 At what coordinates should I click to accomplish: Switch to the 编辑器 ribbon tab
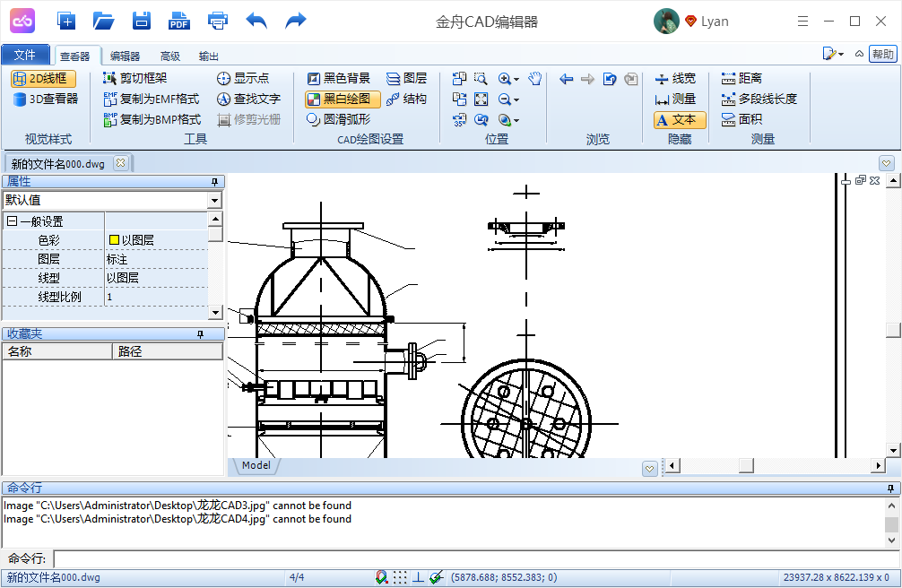point(124,56)
